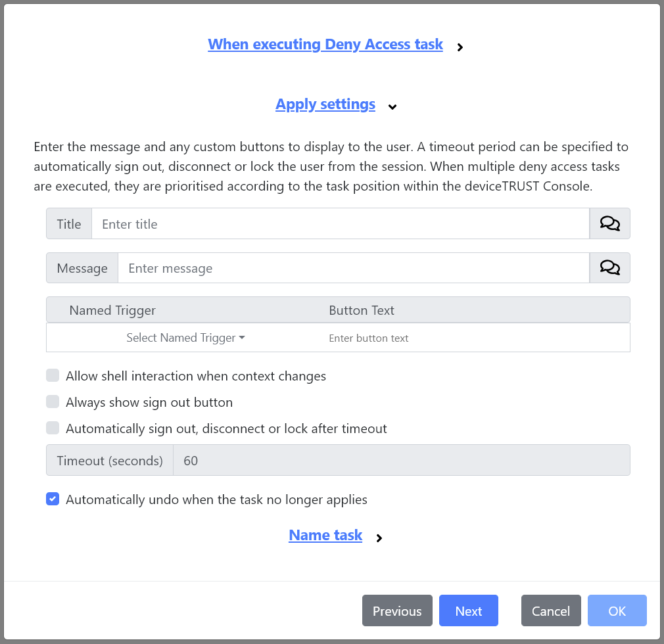Click the Timeout seconds value field

point(401,460)
